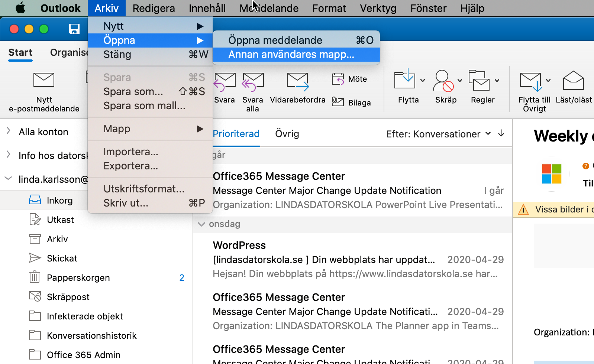Open the Fönster menu

click(x=428, y=8)
